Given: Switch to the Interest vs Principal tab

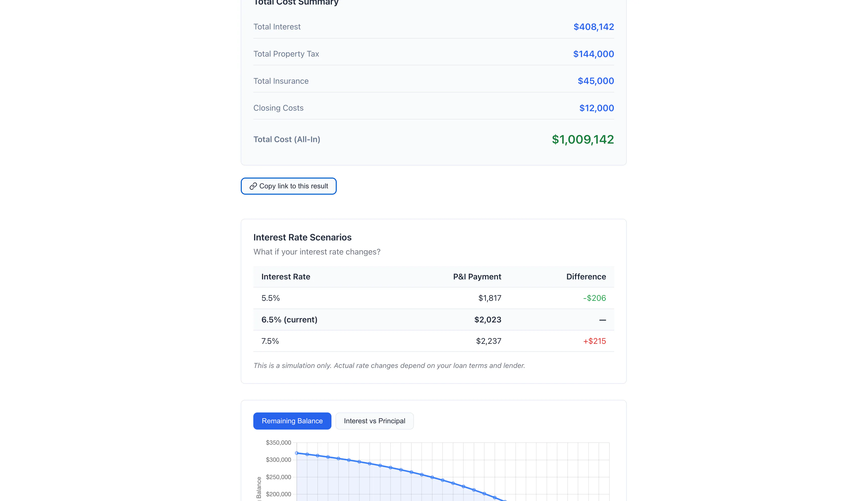Looking at the screenshot, I should 374,421.
